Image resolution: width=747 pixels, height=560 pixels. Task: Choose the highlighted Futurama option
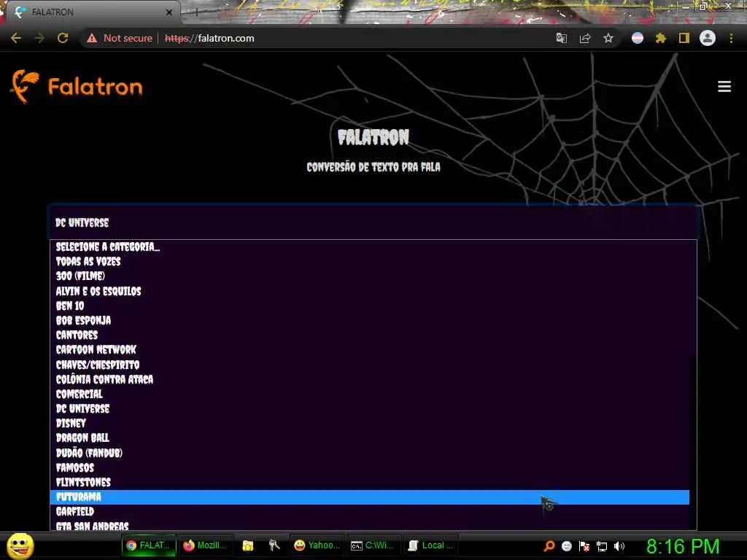370,497
